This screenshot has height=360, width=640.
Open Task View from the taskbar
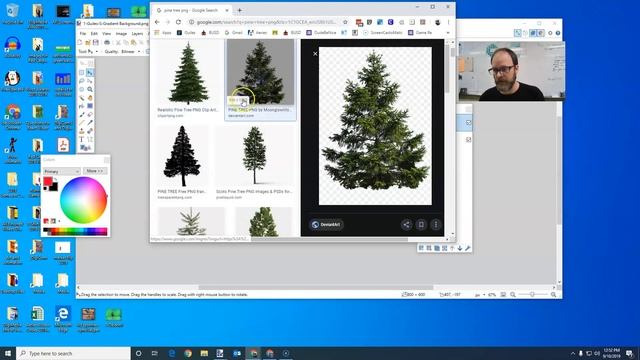tap(155, 353)
